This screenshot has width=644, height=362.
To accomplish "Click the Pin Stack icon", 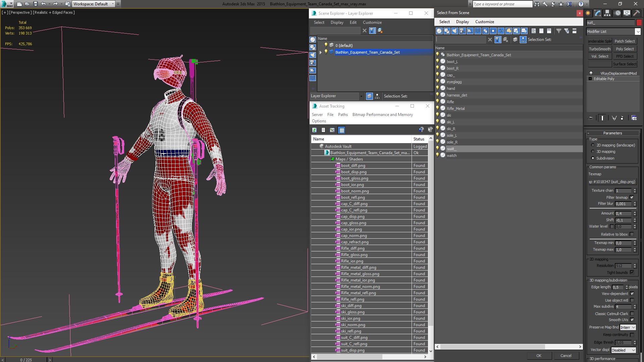I will (x=591, y=118).
